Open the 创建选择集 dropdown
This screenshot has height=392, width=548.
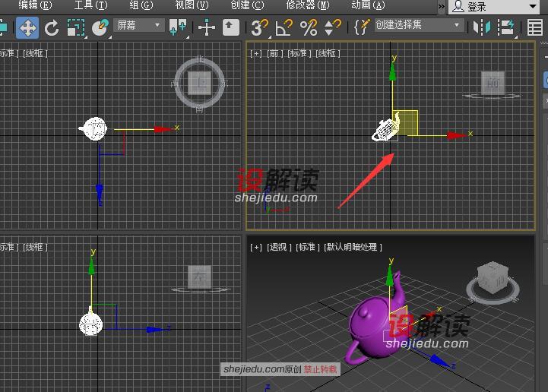(419, 25)
